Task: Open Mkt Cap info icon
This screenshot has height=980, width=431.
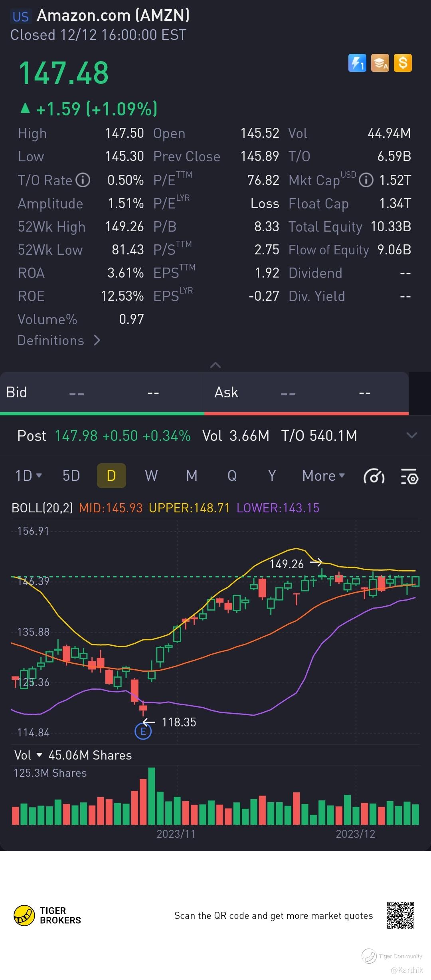Action: click(366, 181)
